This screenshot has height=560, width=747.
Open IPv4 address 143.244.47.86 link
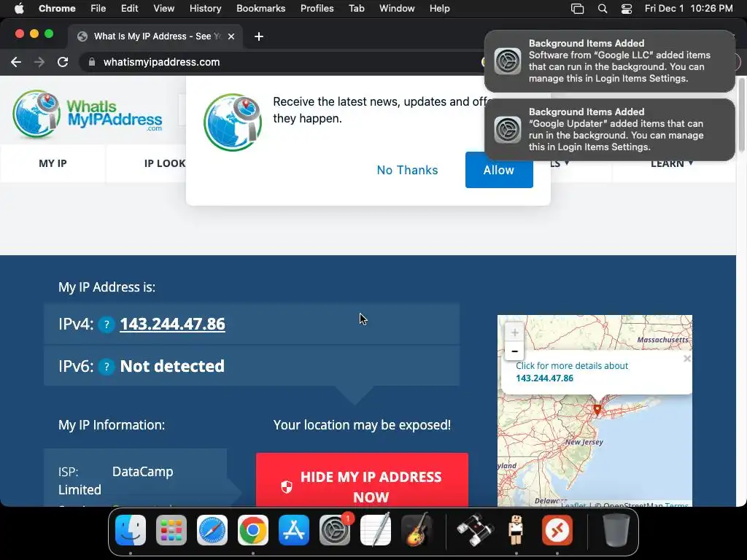coord(172,324)
